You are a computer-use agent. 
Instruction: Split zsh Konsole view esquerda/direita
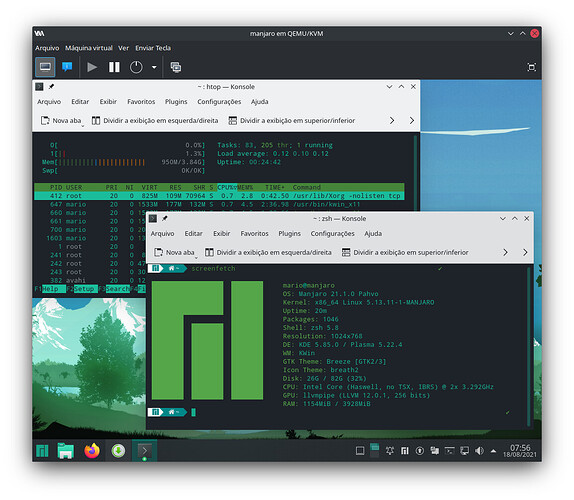tap(268, 252)
